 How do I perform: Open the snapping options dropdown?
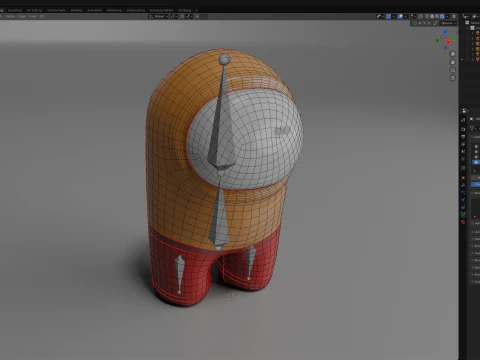click(x=188, y=16)
